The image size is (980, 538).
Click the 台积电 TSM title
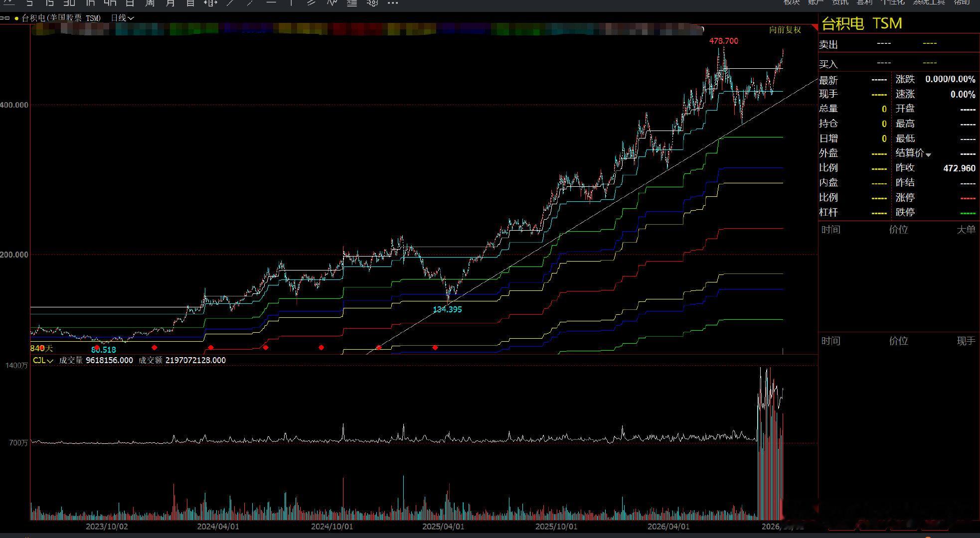[x=861, y=23]
